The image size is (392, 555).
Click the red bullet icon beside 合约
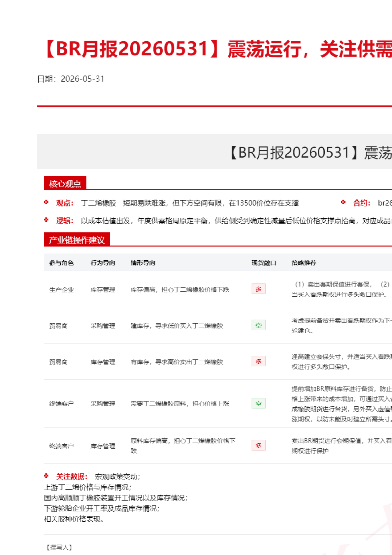pos(343,202)
